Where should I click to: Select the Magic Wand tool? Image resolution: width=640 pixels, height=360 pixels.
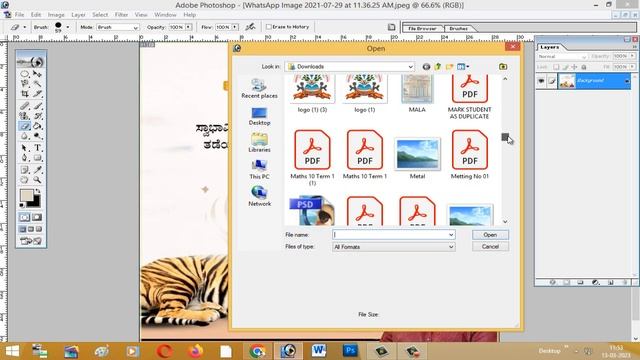(37, 84)
